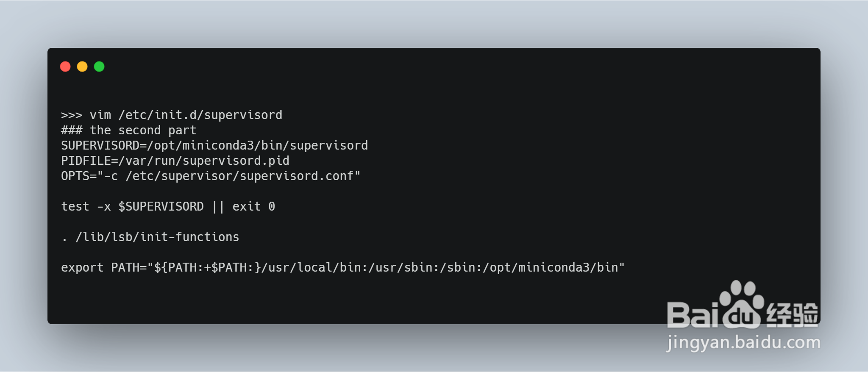Click the SUPERVISORD=/opt/miniconda3/bin/supervisord line
Screen dimensions: 868x372
pos(214,146)
